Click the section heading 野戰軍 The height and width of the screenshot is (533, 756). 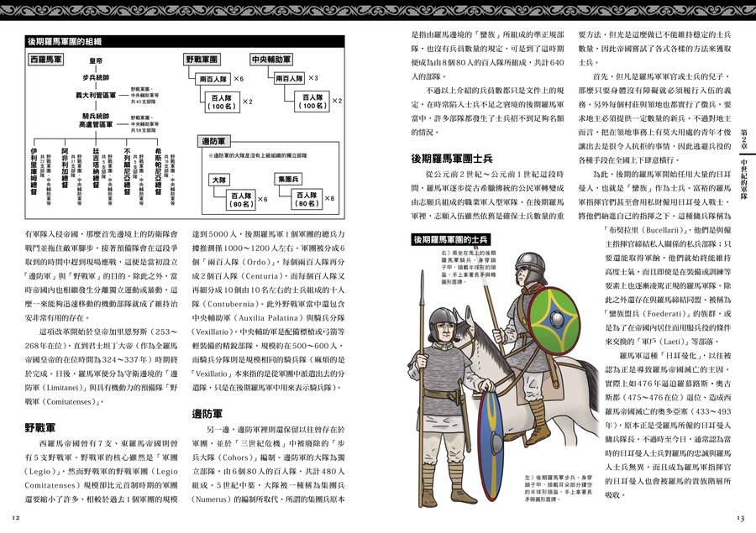point(40,427)
